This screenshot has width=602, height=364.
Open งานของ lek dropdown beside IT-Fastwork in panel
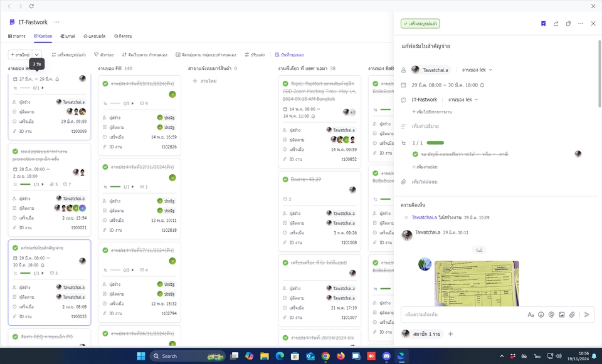[463, 100]
